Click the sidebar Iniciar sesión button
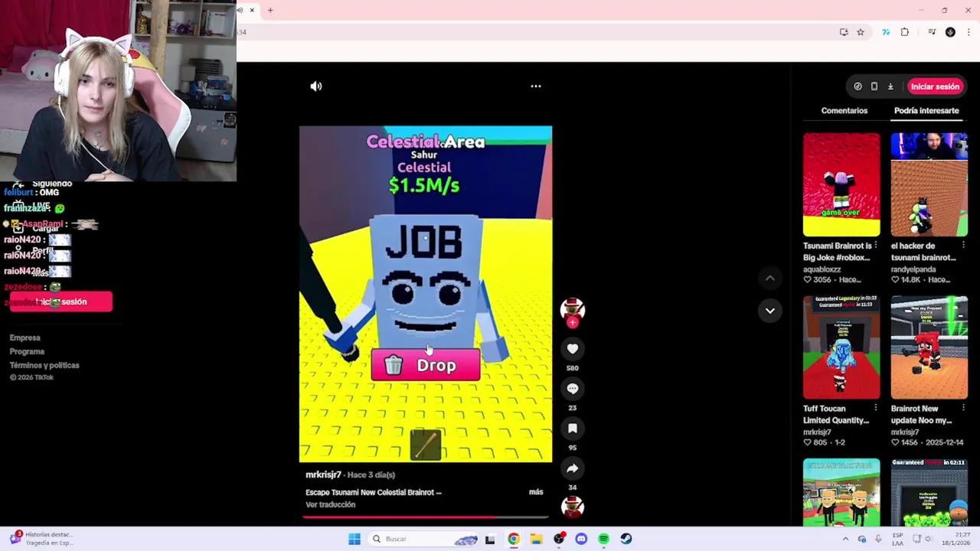 61,302
